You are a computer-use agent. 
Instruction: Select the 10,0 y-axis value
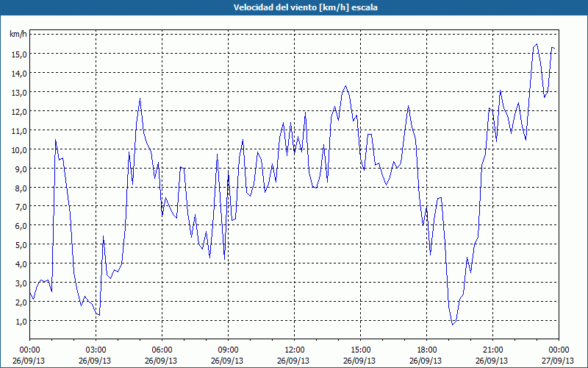point(19,150)
